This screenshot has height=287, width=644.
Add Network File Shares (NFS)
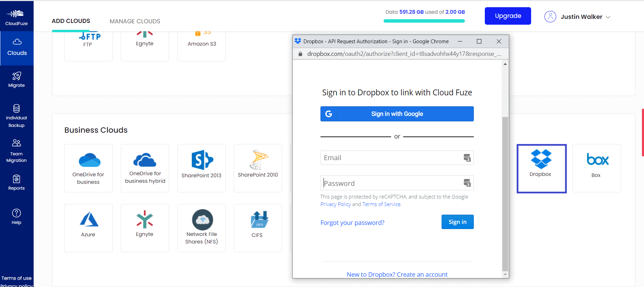coord(201,228)
